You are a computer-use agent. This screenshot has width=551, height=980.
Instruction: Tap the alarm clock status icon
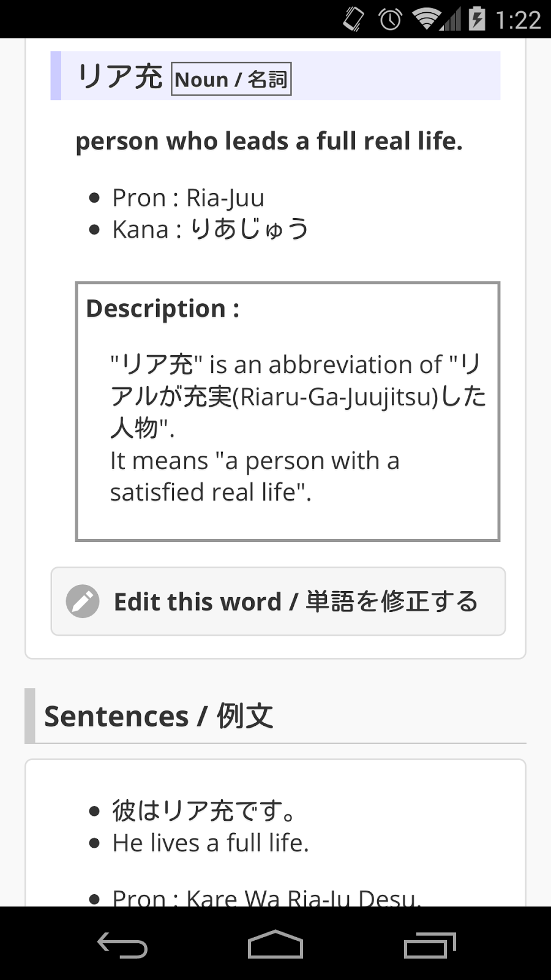point(390,20)
